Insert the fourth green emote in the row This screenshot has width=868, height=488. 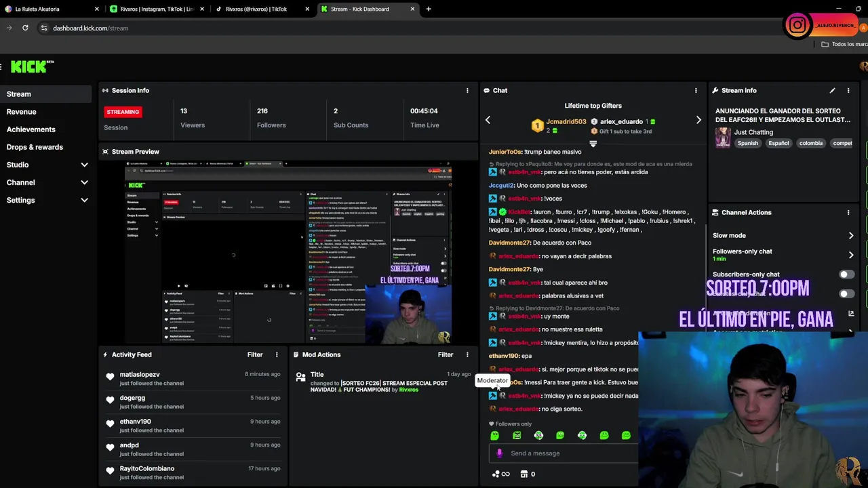(x=560, y=436)
